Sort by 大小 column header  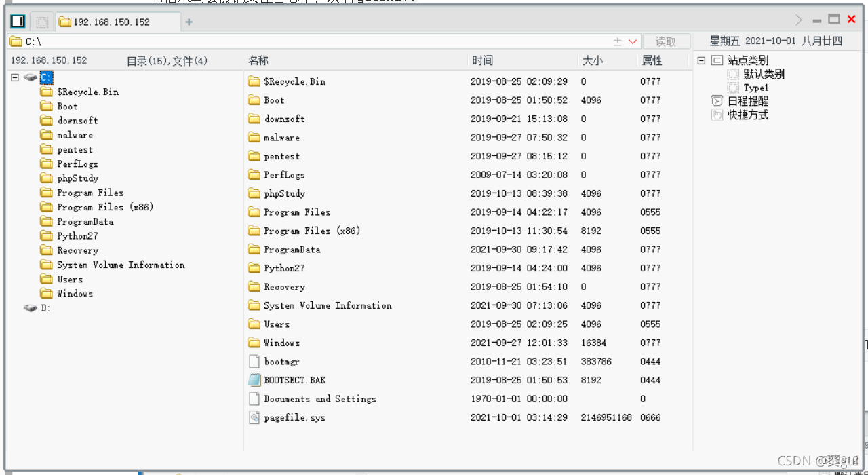[x=592, y=60]
